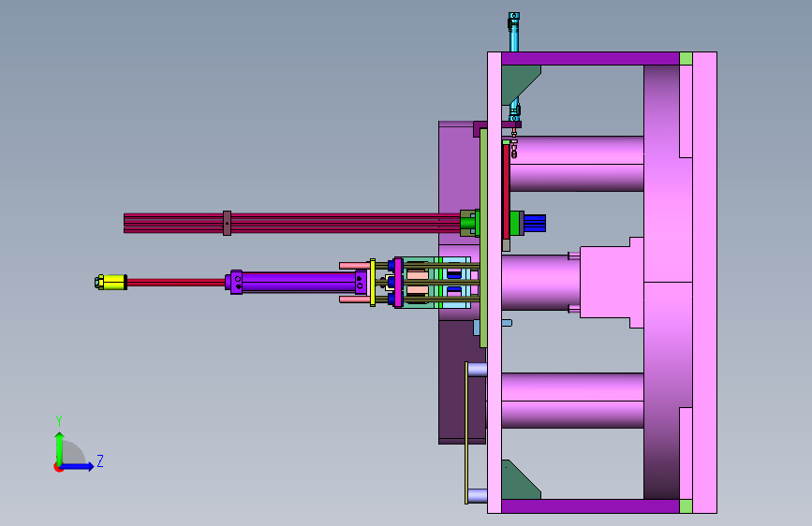Select the lowest pink horizontal column
The height and width of the screenshot is (526, 812).
[572, 401]
